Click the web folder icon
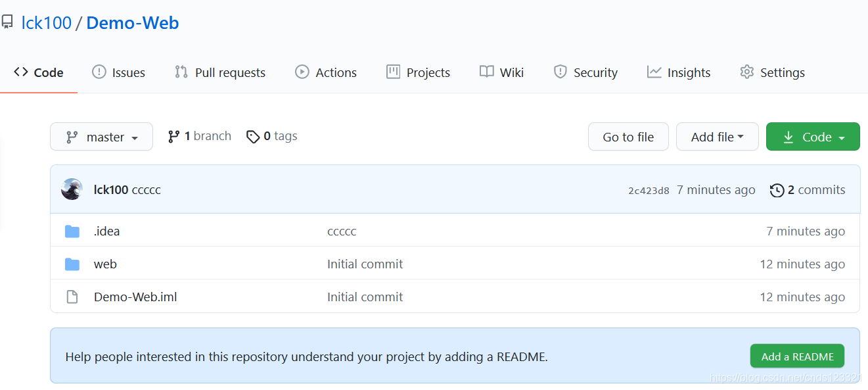The height and width of the screenshot is (390, 868). (x=72, y=264)
